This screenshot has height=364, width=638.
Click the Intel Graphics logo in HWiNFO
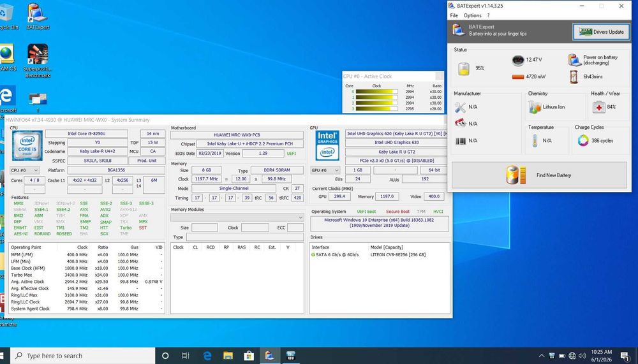[x=327, y=145]
